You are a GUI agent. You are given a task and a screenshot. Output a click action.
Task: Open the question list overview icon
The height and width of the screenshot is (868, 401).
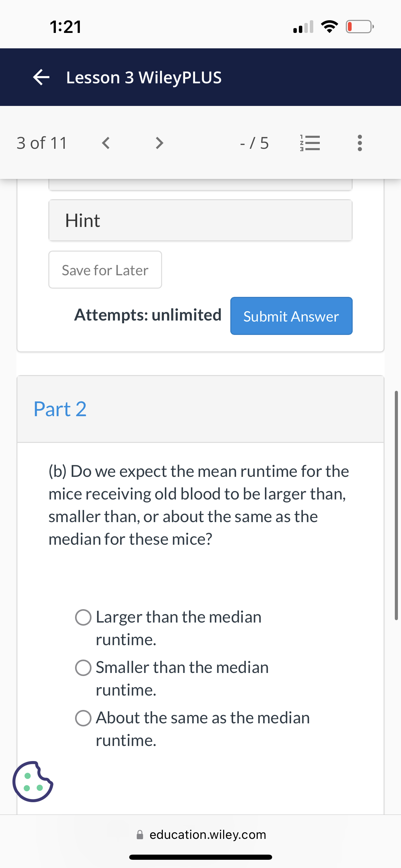pos(309,143)
